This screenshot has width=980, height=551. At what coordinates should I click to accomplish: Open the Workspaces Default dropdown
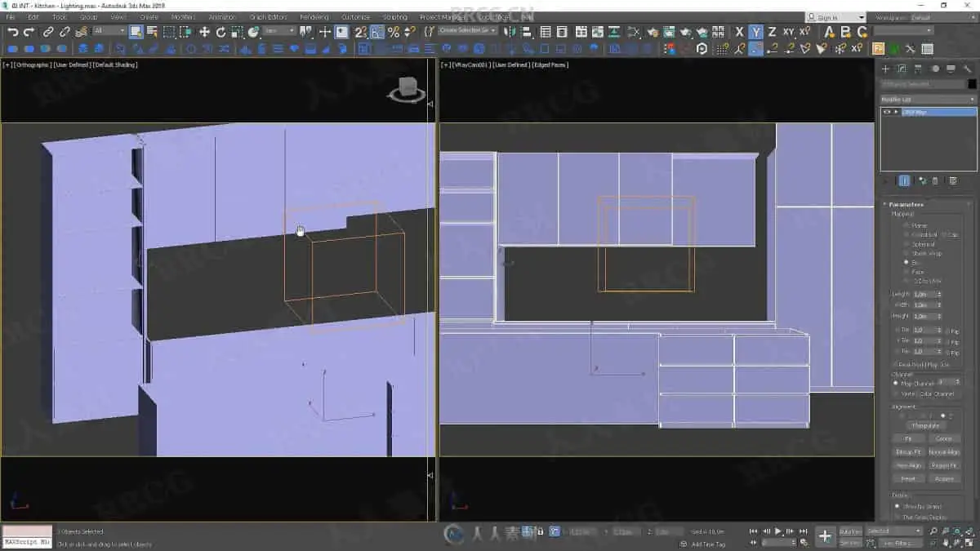point(943,17)
